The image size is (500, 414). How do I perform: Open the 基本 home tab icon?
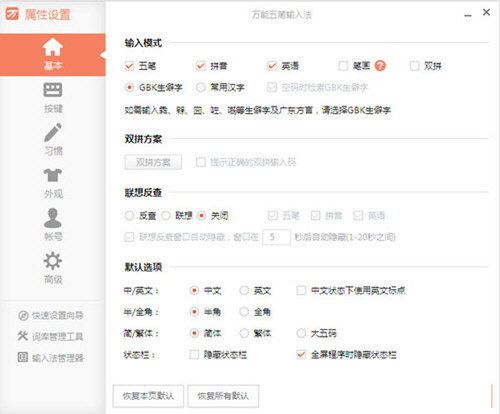click(53, 47)
